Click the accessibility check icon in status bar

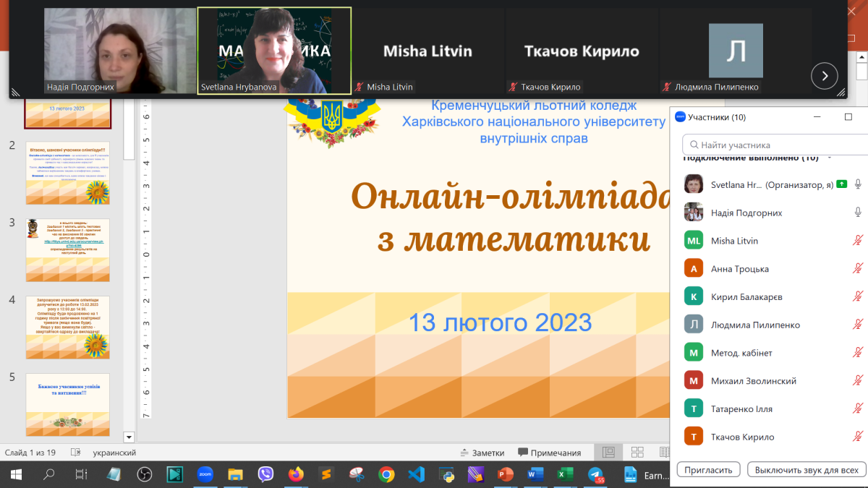tap(75, 453)
